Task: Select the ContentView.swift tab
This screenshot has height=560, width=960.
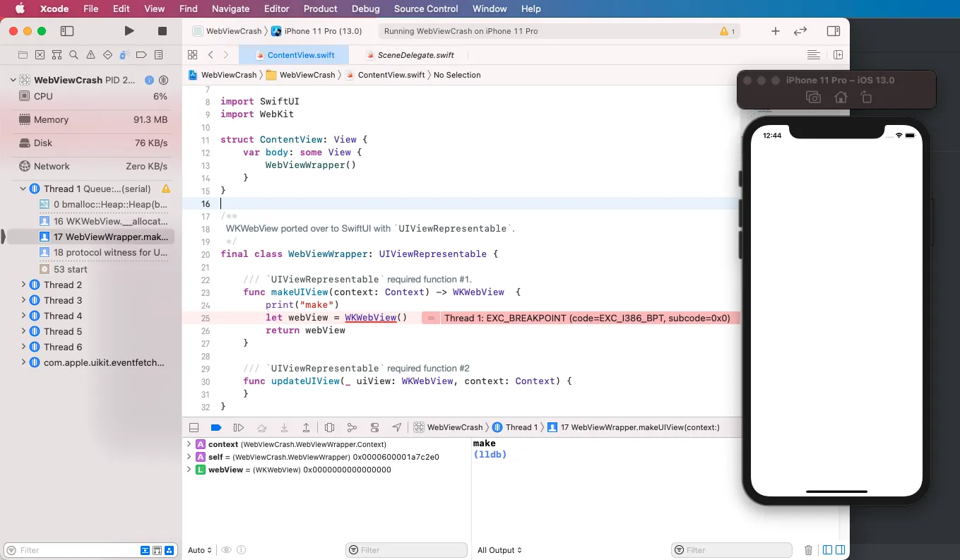Action: (292, 55)
